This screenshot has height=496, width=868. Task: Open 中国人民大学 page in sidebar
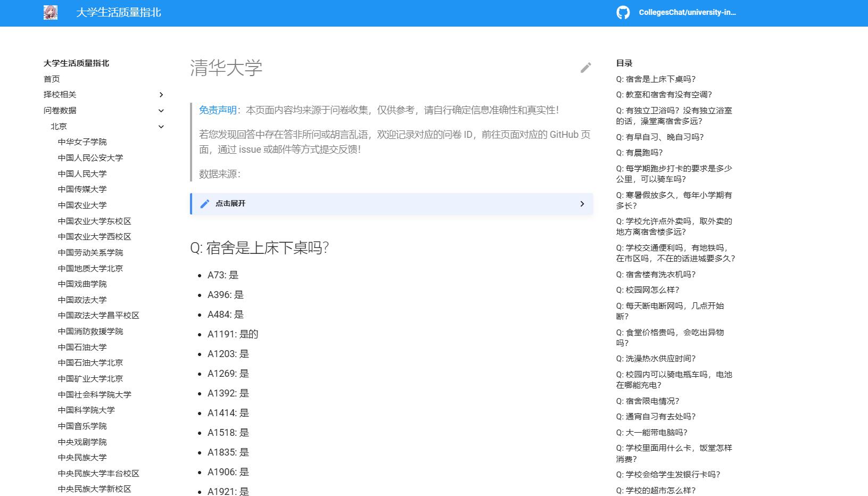point(82,173)
